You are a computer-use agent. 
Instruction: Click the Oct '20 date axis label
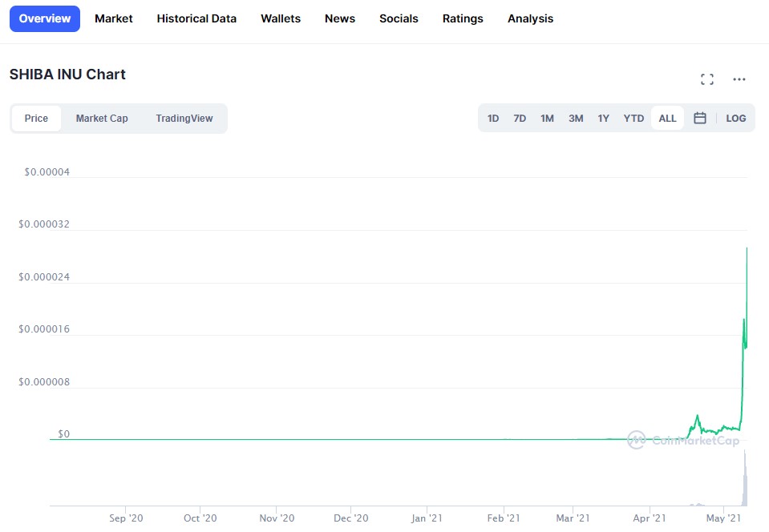(200, 518)
